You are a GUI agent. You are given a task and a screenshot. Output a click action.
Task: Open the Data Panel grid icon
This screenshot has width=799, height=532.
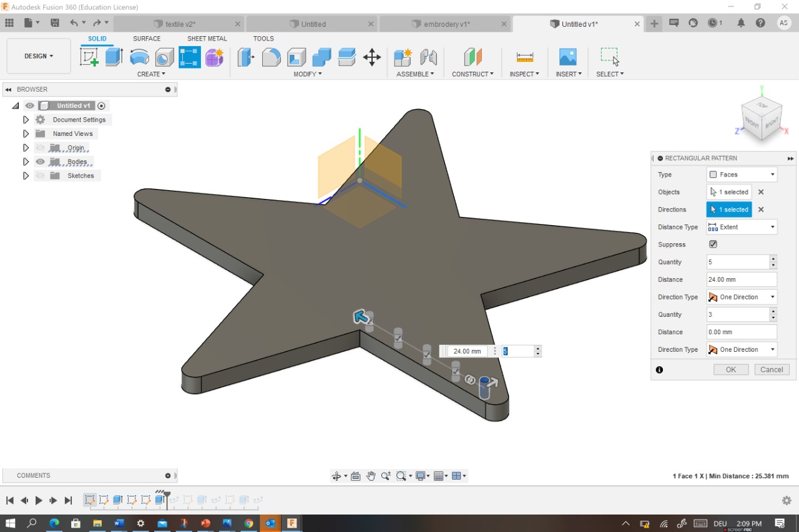point(9,23)
